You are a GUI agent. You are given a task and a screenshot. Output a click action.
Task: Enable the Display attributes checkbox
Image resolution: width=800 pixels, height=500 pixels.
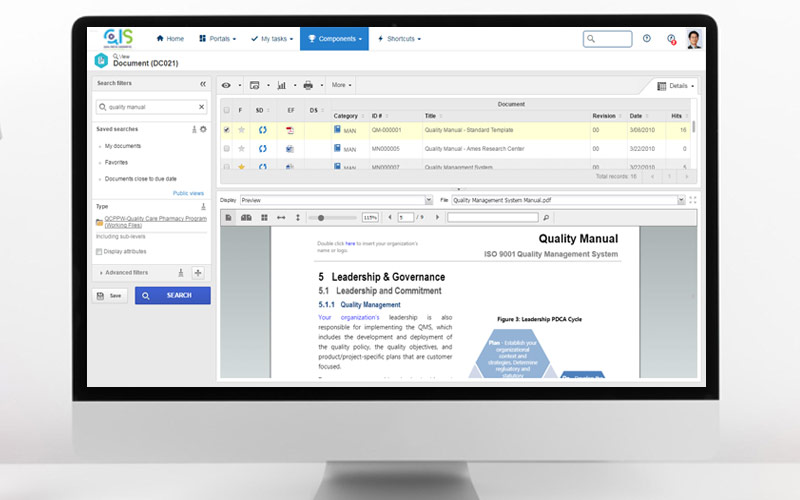click(99, 252)
